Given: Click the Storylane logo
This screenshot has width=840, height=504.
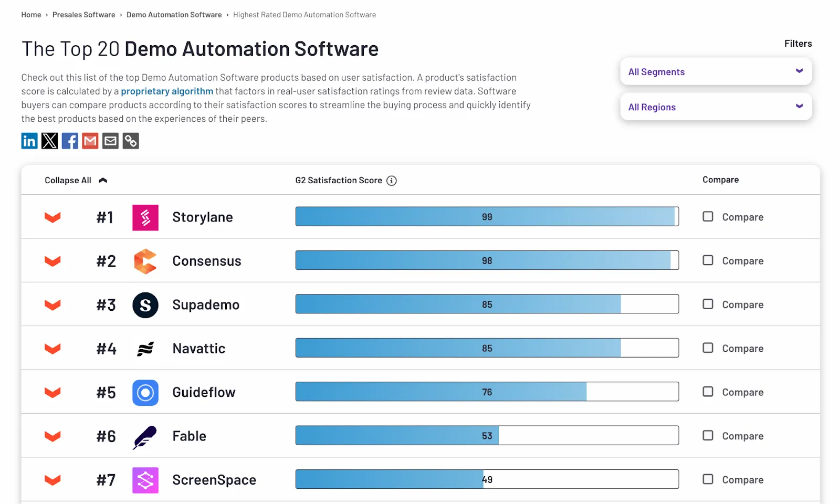Looking at the screenshot, I should (145, 217).
